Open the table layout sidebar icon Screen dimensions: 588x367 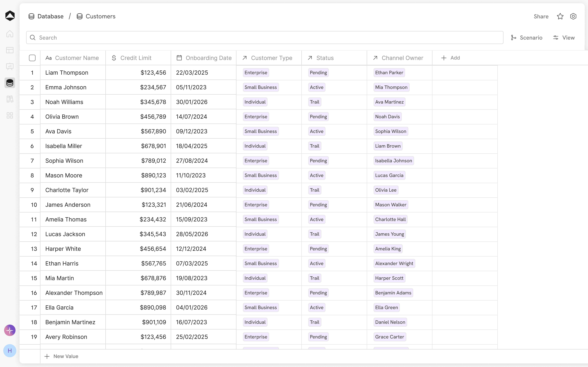10,50
